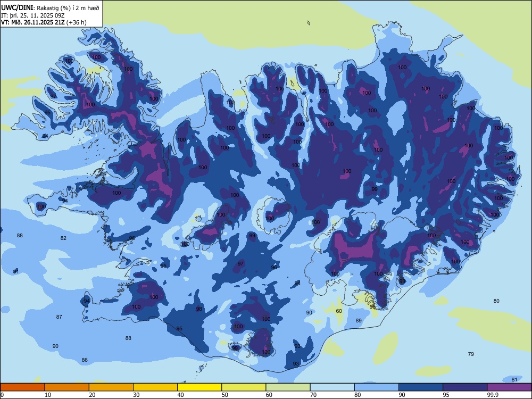Click the '50' legend tick label
The image size is (532, 399).
tap(225, 395)
